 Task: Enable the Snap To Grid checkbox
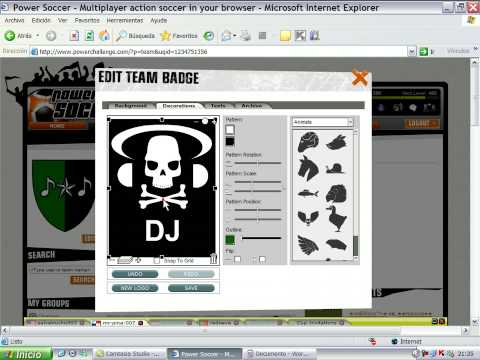(157, 260)
